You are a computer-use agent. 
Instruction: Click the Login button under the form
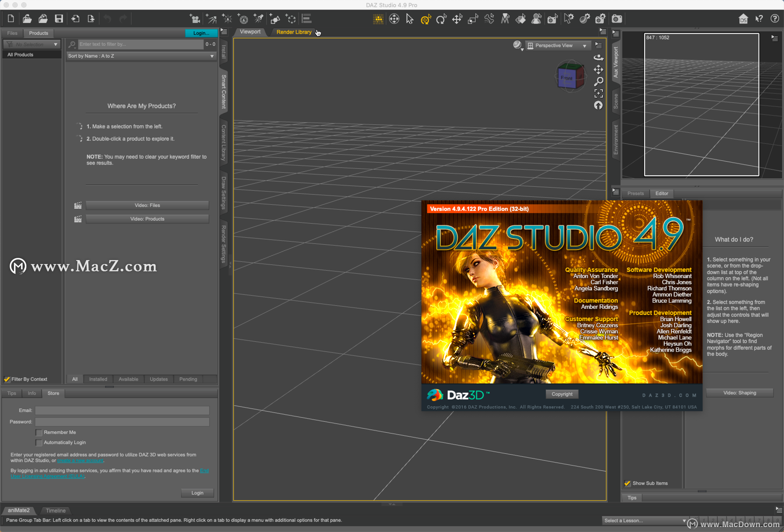[197, 493]
